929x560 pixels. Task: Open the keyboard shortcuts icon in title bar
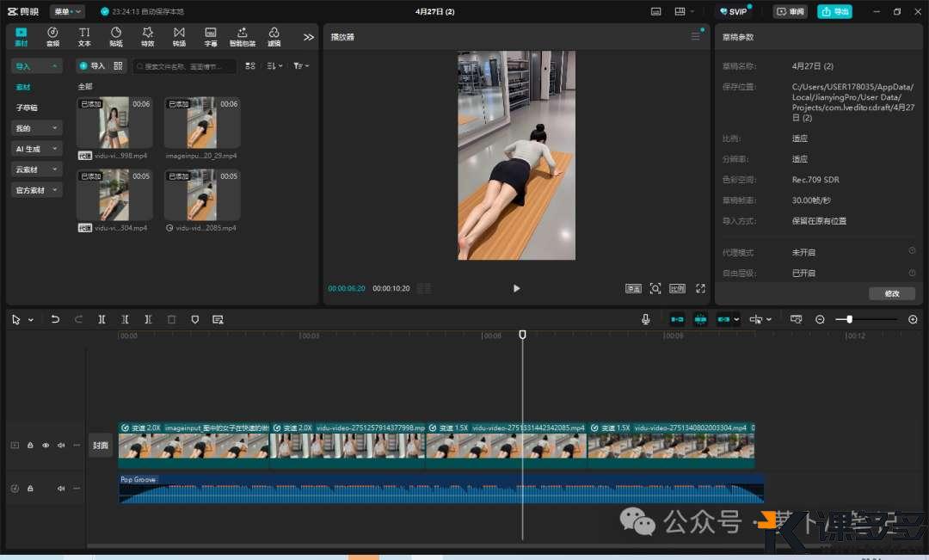[655, 11]
